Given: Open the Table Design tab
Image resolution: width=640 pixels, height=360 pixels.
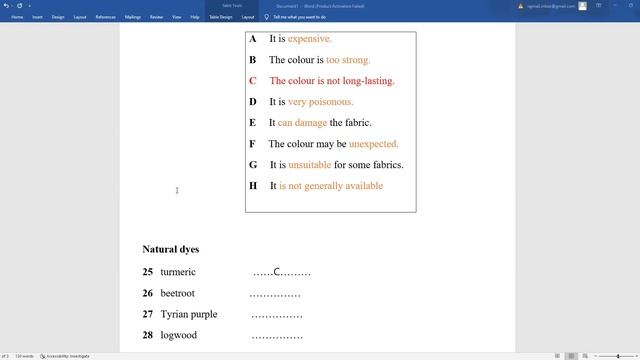Looking at the screenshot, I should [x=221, y=17].
